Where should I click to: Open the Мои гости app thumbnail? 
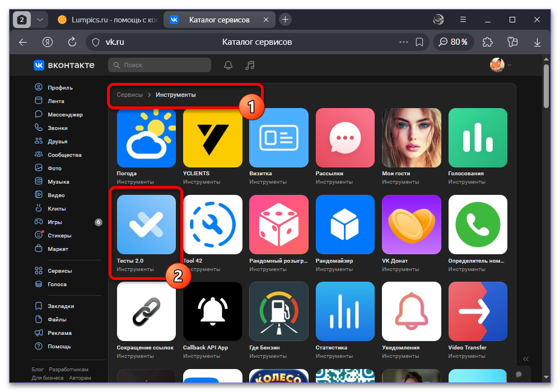click(412, 138)
